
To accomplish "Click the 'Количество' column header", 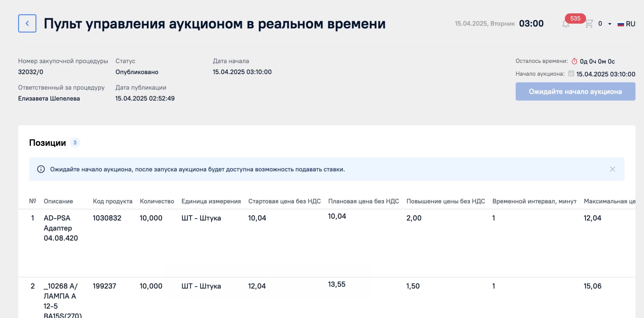I will pos(157,201).
